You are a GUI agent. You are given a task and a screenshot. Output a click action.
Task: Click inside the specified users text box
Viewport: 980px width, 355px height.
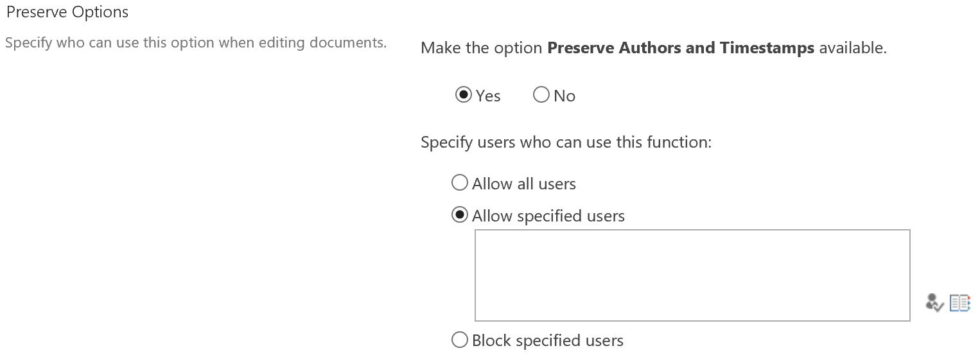[x=692, y=275]
